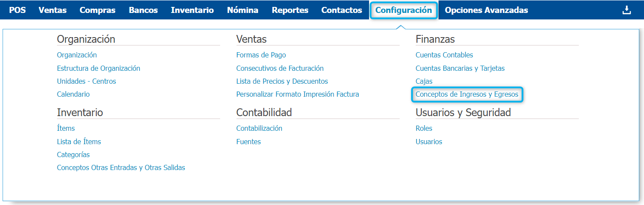
Task: Open Cuentas Contables link
Action: point(444,55)
